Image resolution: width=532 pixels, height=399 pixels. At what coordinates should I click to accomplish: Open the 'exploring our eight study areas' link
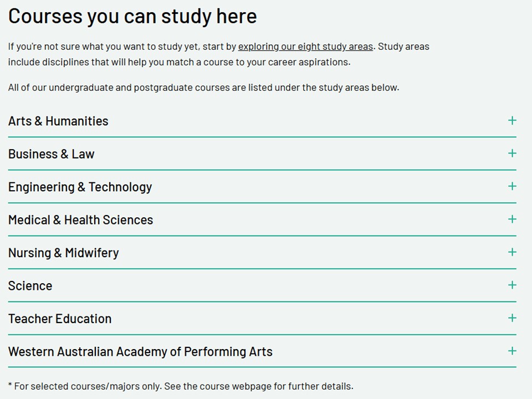click(305, 47)
